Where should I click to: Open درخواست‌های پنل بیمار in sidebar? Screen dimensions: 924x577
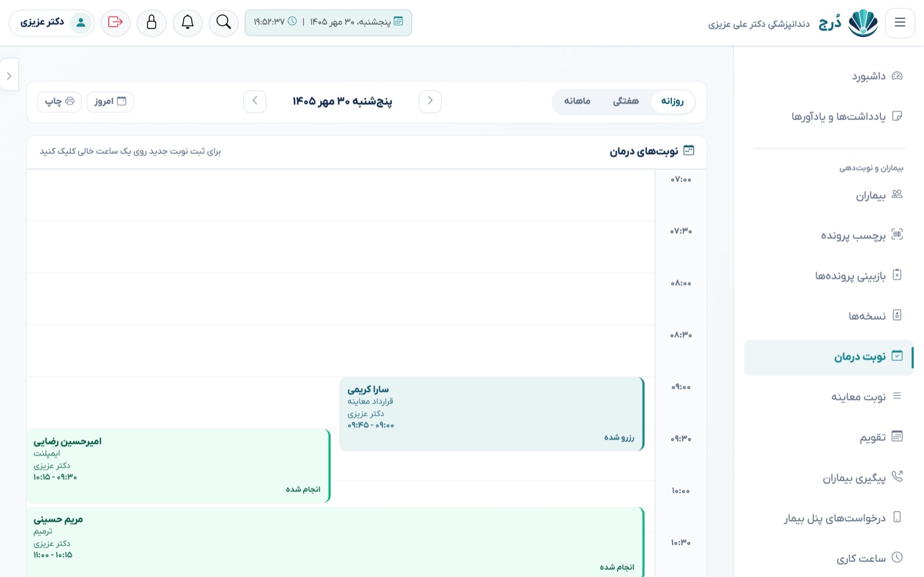tap(829, 518)
